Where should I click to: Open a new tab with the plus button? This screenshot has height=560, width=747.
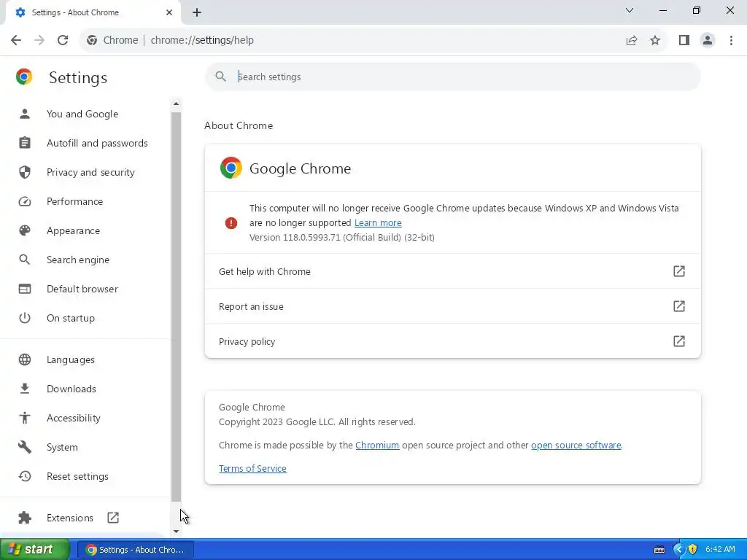tap(197, 12)
